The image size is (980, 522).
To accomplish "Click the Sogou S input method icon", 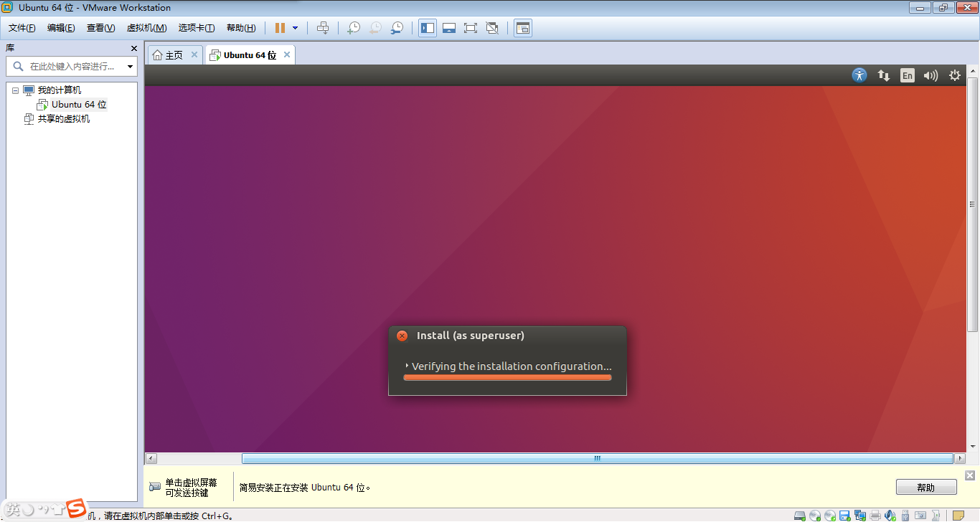I will (76, 508).
